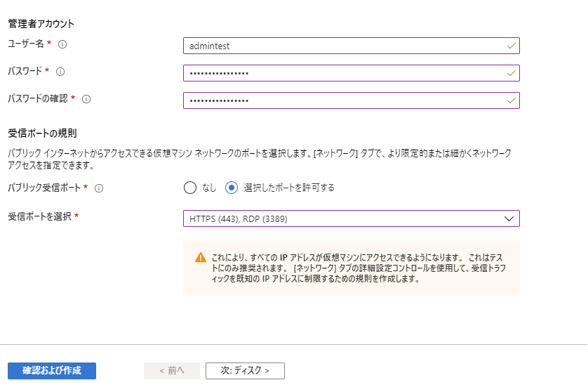The width and height of the screenshot is (588, 392).
Task: Click green checkmark in パスワードの確認 field
Action: (x=511, y=100)
